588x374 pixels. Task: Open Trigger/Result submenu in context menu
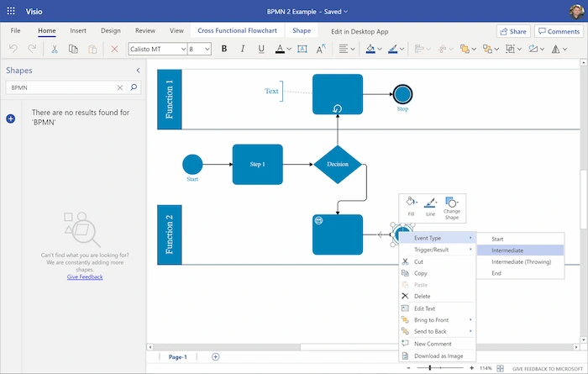[438, 250]
